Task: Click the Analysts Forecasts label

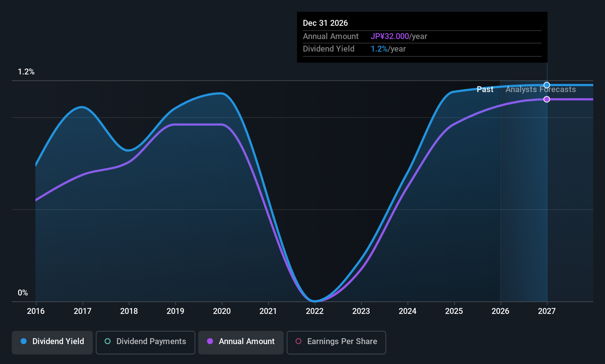Action: pyautogui.click(x=541, y=90)
